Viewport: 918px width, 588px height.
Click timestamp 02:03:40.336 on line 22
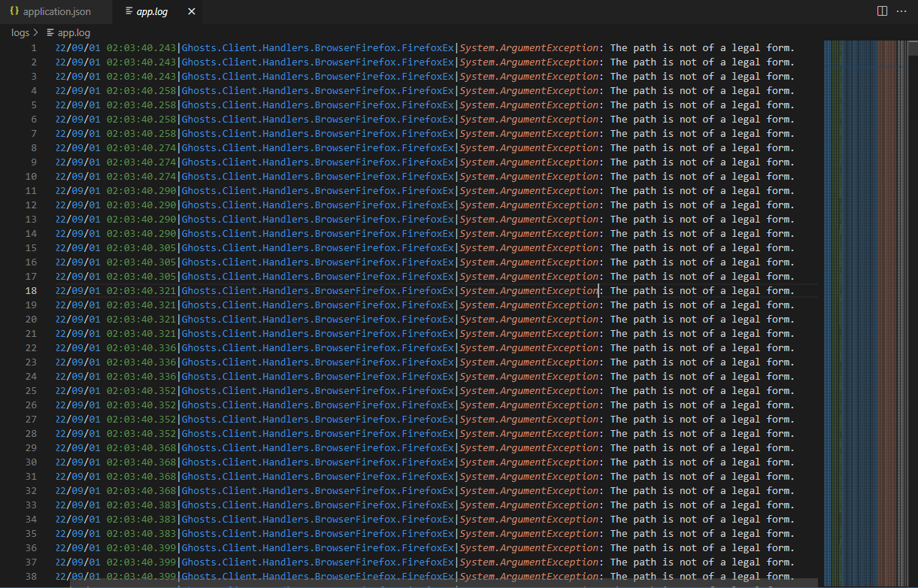(141, 348)
